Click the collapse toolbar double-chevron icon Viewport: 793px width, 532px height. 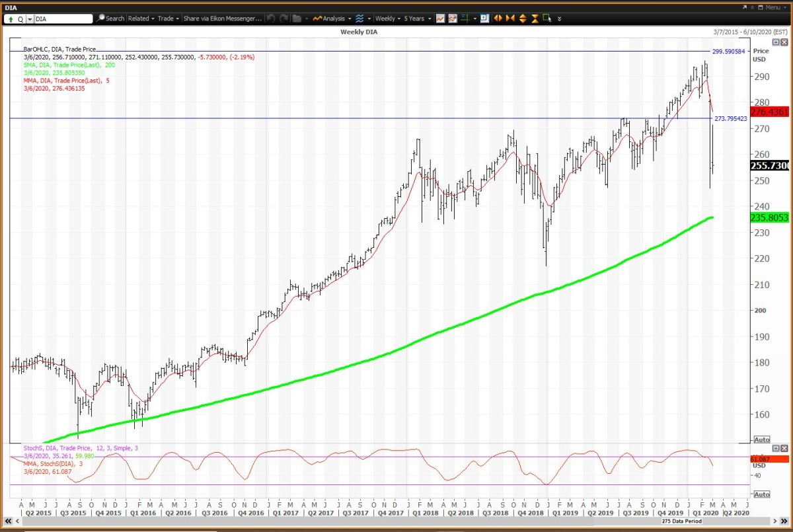tap(753, 7)
